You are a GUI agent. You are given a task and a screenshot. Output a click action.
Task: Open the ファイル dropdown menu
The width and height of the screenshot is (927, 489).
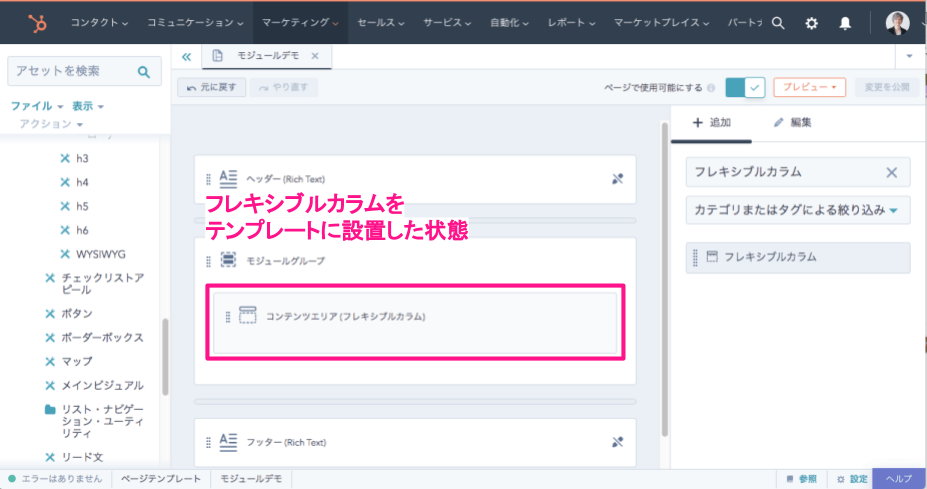click(x=37, y=106)
